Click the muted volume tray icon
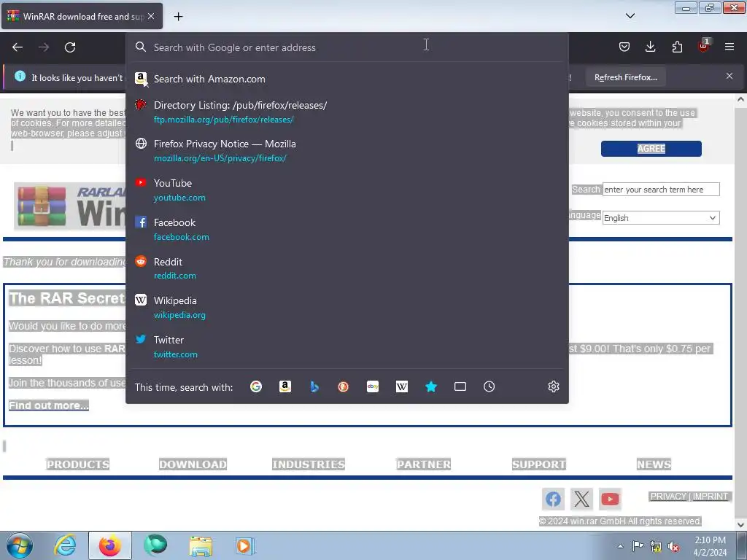 click(x=673, y=547)
